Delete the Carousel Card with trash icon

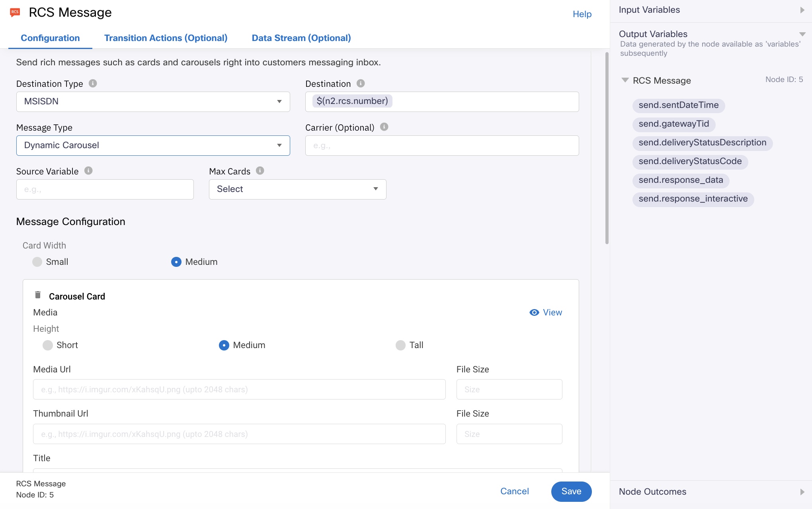coord(38,295)
